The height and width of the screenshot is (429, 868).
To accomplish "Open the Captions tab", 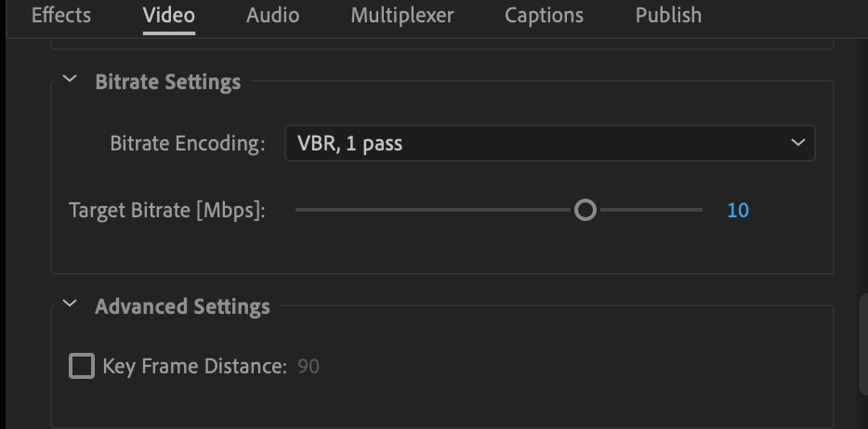I will click(x=544, y=16).
